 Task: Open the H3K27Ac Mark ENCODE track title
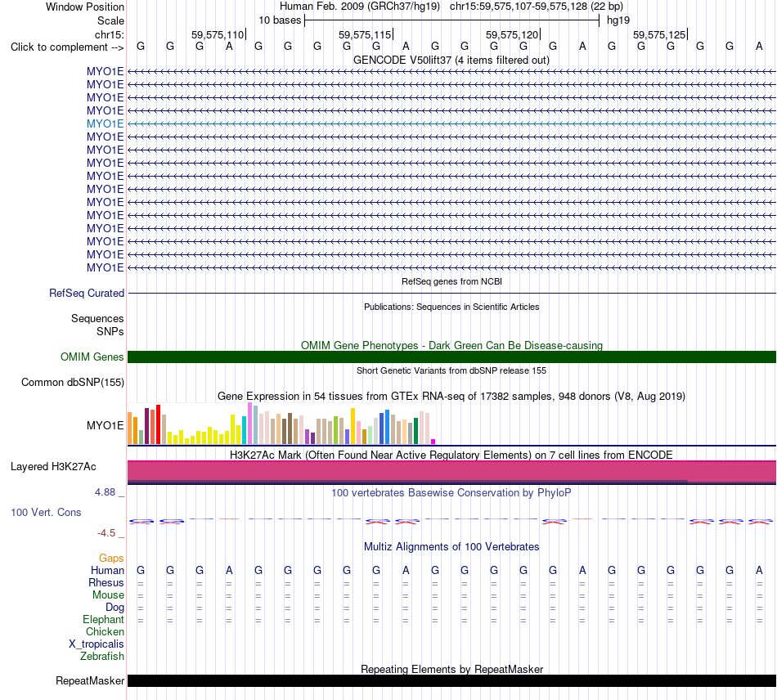click(451, 455)
